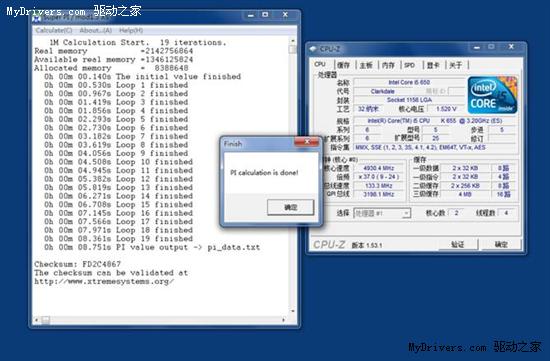Click the down arrow of Super PI vertical scrollbar
The width and height of the screenshot is (550, 361).
(293, 311)
